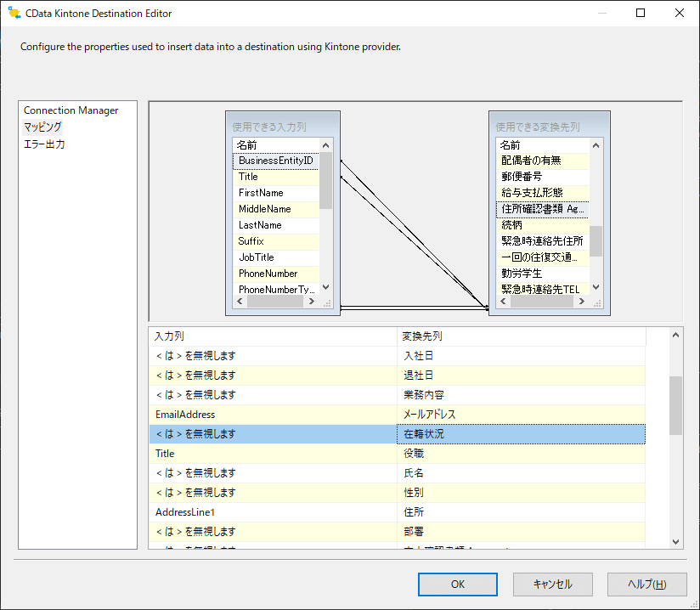
Task: Click the キャンセル button
Action: [553, 585]
